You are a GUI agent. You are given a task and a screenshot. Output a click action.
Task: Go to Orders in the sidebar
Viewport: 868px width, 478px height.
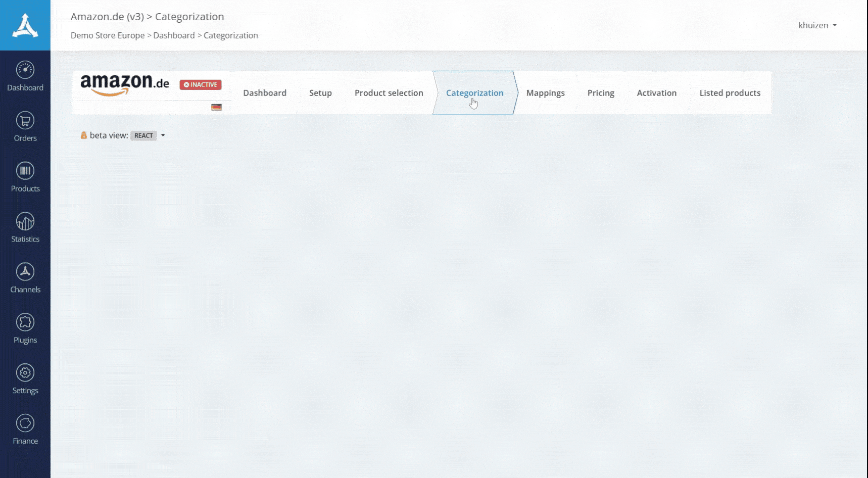pos(25,126)
